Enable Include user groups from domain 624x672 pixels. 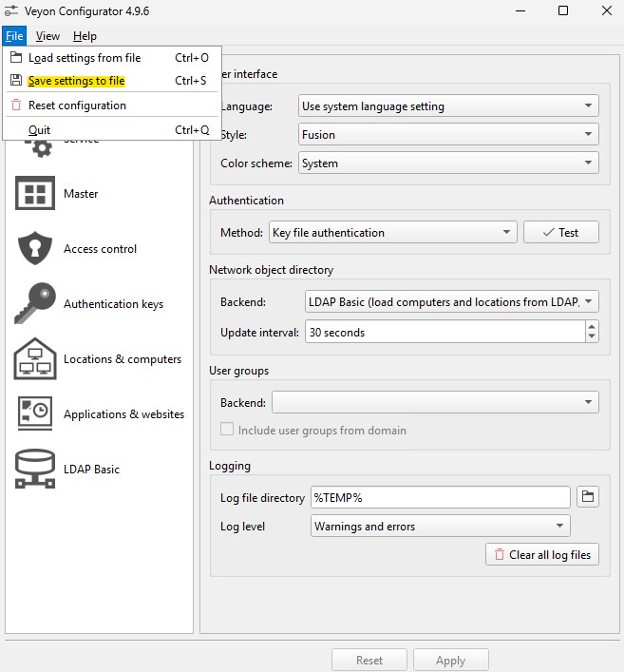point(227,429)
